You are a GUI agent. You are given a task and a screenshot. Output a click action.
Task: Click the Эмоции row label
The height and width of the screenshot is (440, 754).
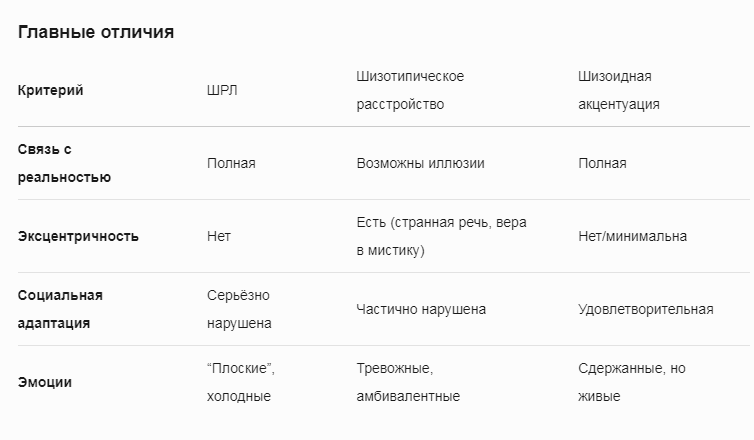(45, 382)
